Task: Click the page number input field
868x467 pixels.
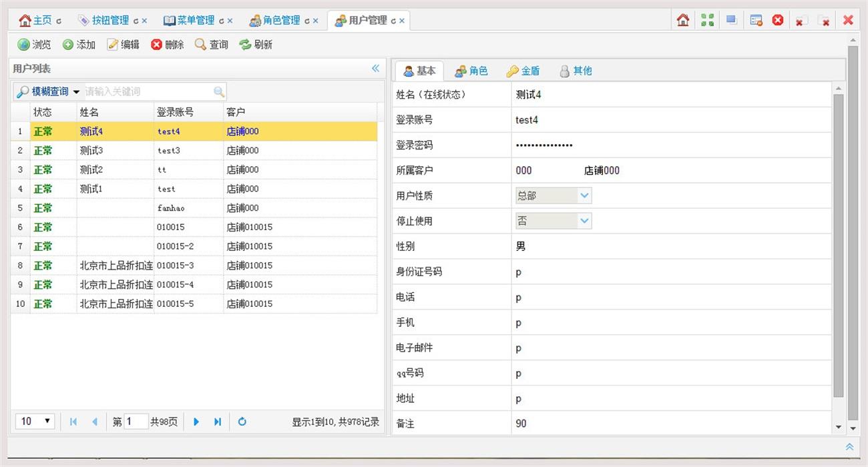Action: (x=136, y=422)
